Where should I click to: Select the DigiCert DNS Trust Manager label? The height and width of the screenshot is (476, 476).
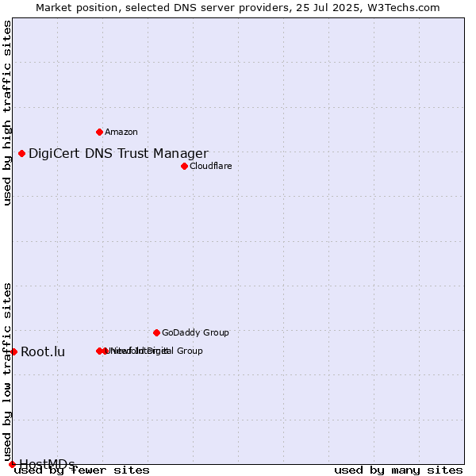click(118, 154)
